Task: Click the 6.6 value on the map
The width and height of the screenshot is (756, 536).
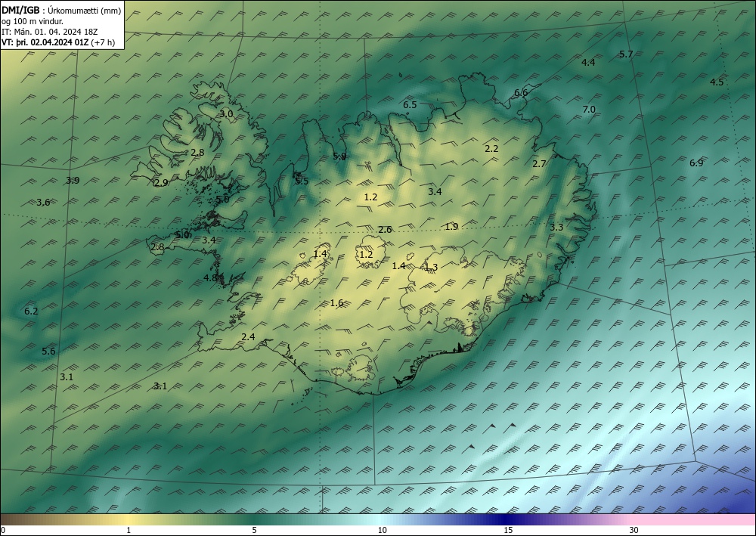Action: point(521,93)
